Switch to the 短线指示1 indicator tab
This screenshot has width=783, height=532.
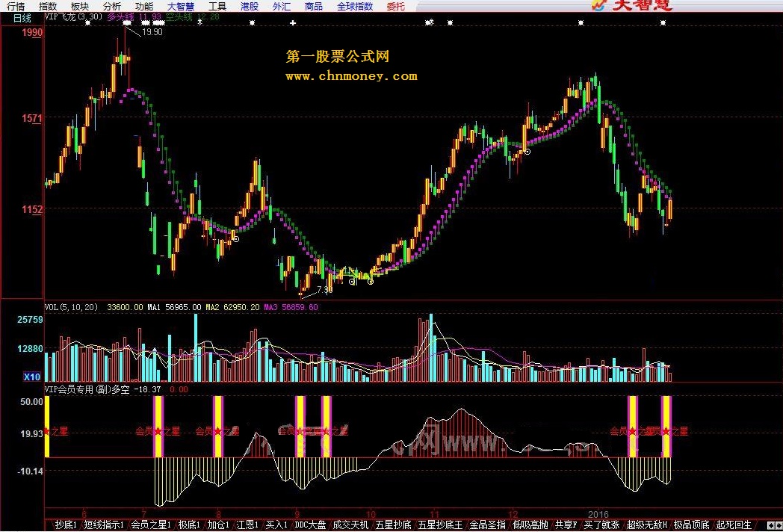click(x=104, y=525)
